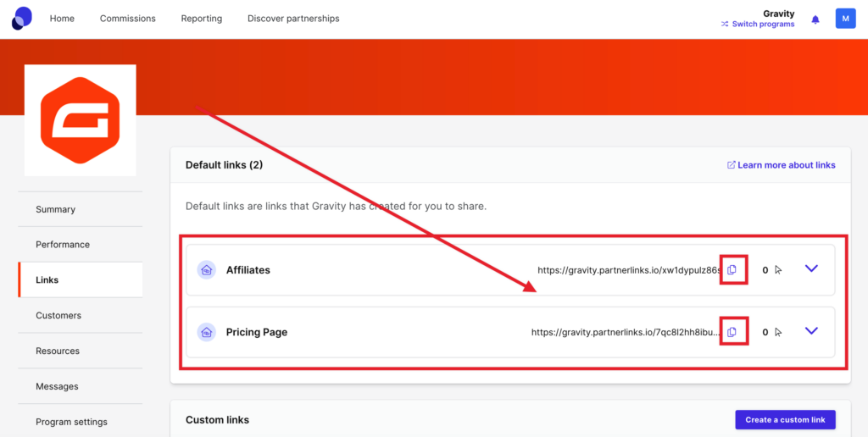Viewport: 868px width, 437px height.
Task: Expand the Pricing Page link details
Action: point(811,331)
